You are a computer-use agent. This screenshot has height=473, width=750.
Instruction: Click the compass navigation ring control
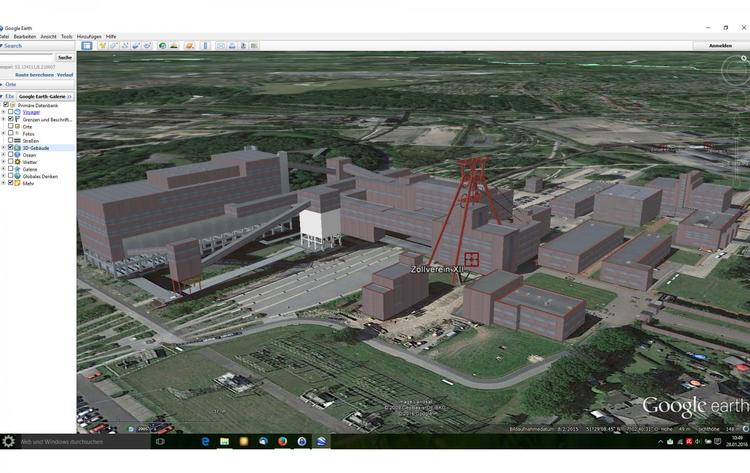click(735, 70)
